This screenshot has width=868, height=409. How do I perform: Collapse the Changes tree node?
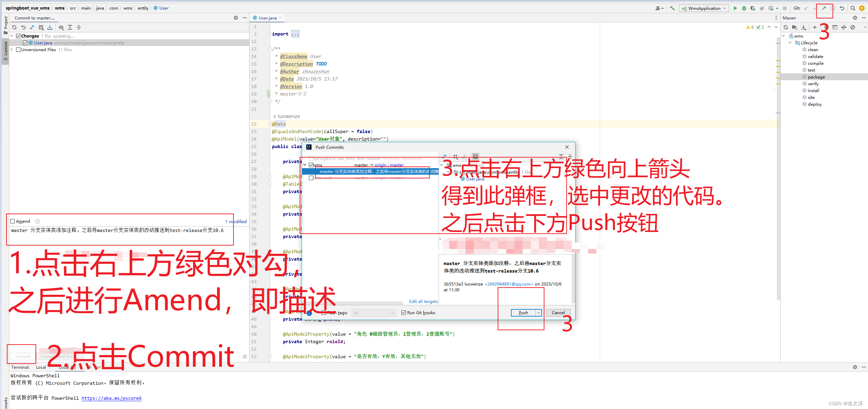click(x=12, y=36)
